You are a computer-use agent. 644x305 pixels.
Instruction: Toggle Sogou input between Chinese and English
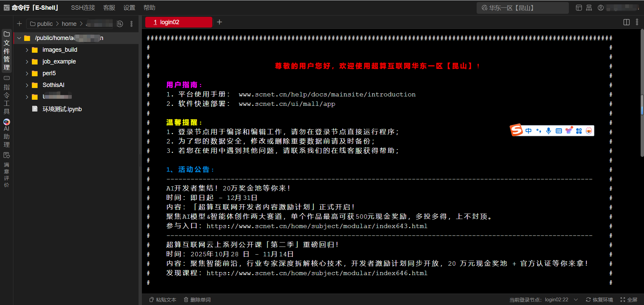coord(528,131)
